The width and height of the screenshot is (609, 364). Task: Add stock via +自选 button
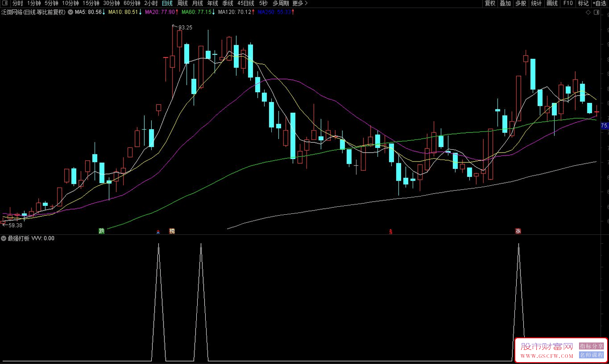pos(599,3)
